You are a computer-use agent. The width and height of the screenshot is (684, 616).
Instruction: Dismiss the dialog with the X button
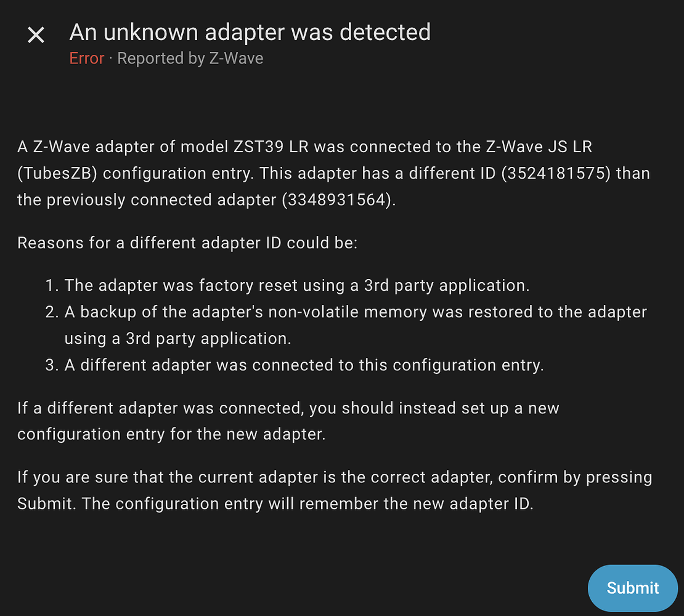click(x=36, y=34)
